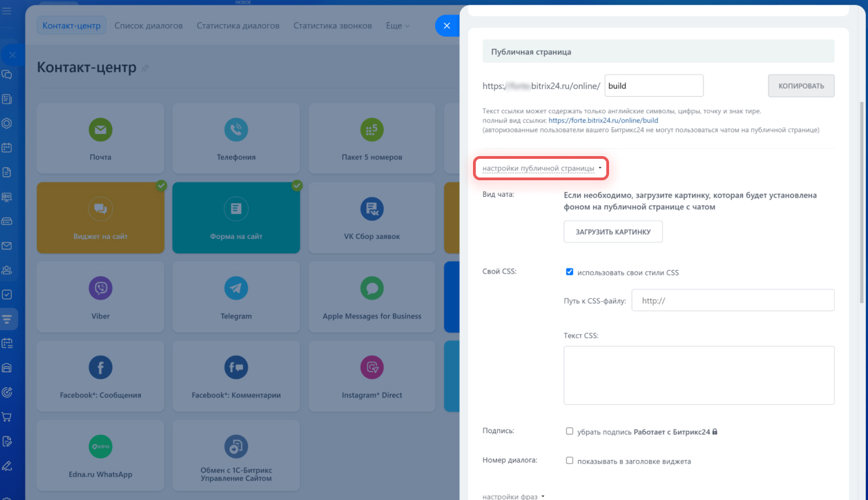Open the target goals icon in sidebar
This screenshot has width=868, height=500.
coord(7,392)
